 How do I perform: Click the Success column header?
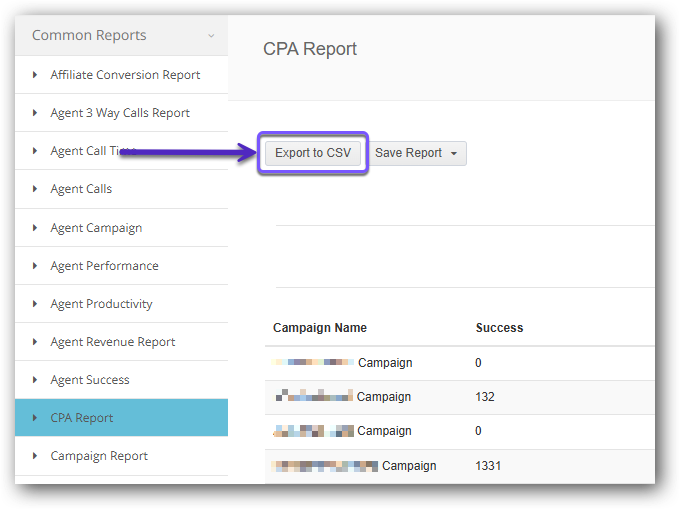click(x=499, y=328)
